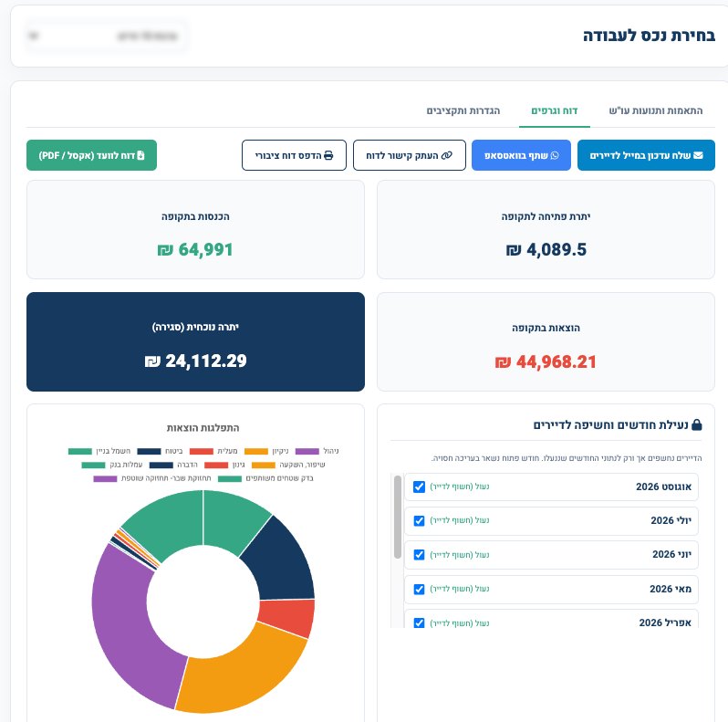
Task: Click the יוני 2026 month label
Action: tap(671, 554)
